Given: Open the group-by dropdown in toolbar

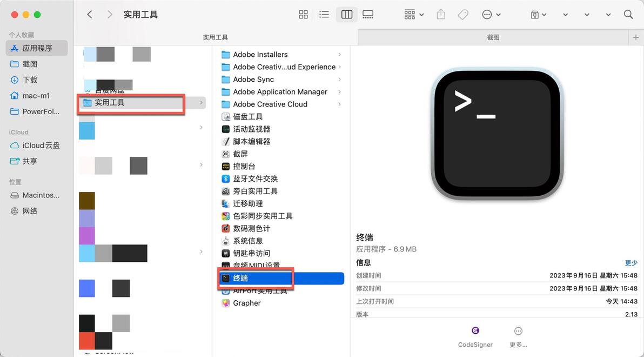Looking at the screenshot, I should 414,15.
